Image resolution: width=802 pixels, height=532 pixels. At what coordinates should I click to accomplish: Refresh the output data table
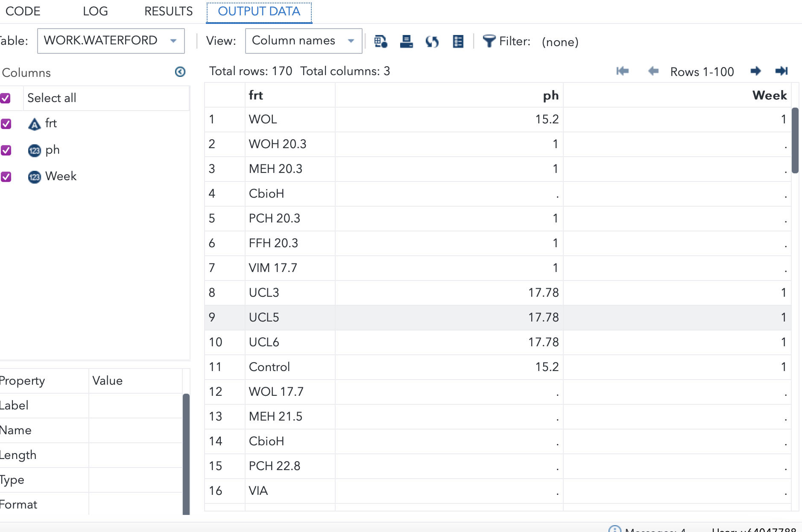pos(432,41)
